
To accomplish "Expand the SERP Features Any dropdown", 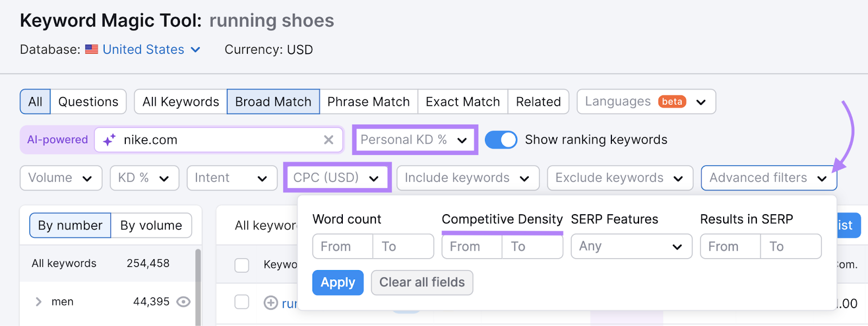I will (631, 247).
